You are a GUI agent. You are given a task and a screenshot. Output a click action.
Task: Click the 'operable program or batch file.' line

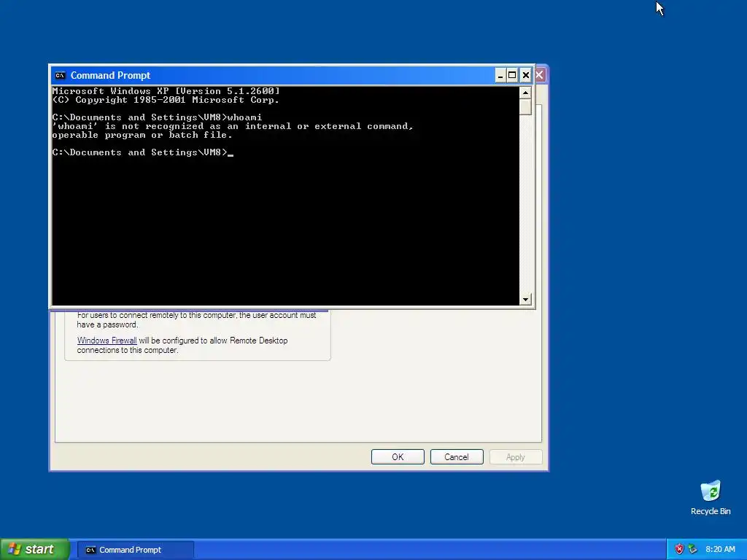click(x=142, y=135)
